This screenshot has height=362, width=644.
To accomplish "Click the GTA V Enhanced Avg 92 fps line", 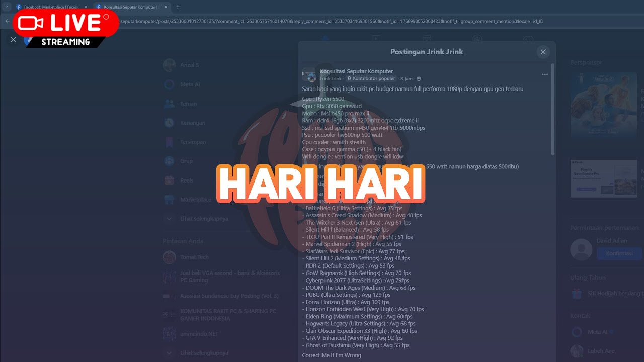I will coord(353,338).
